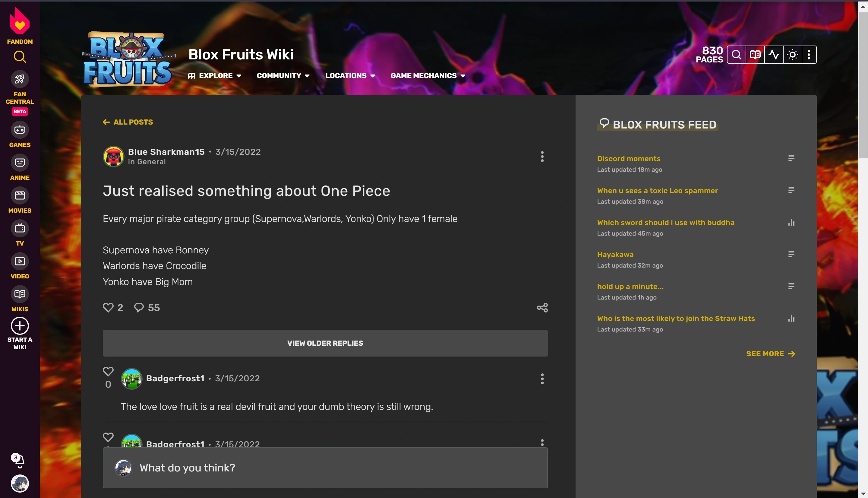Expand the Community navigation dropdown

(283, 76)
